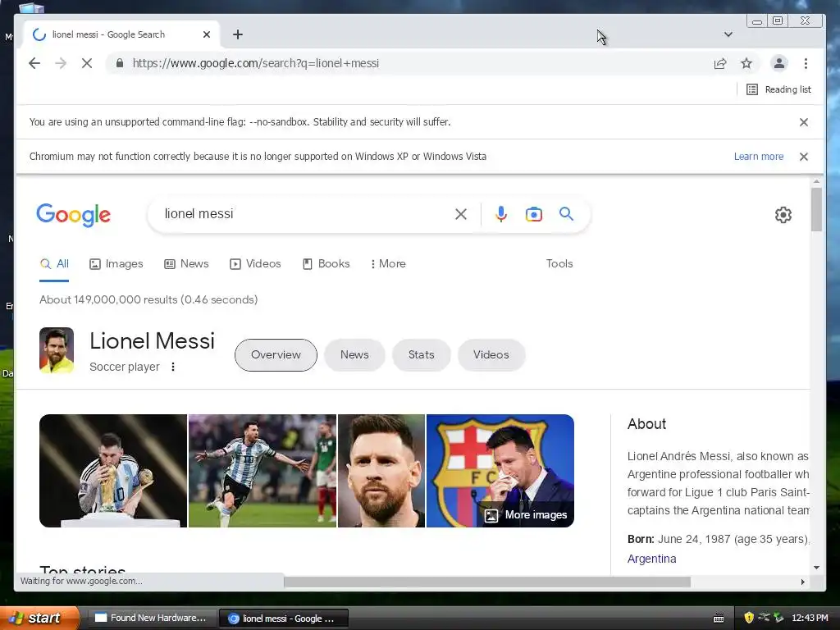The height and width of the screenshot is (630, 840).
Task: Open the Reading list
Action: 778,89
